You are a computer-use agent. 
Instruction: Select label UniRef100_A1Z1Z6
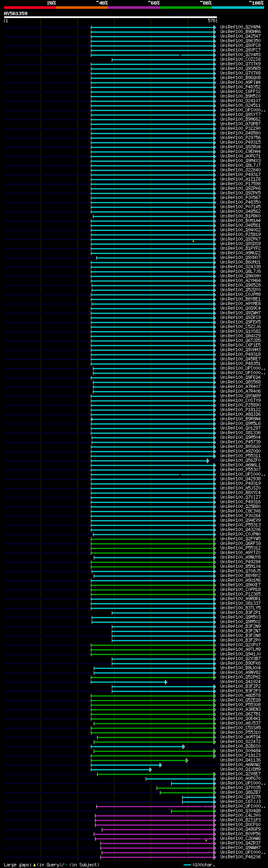point(240,179)
